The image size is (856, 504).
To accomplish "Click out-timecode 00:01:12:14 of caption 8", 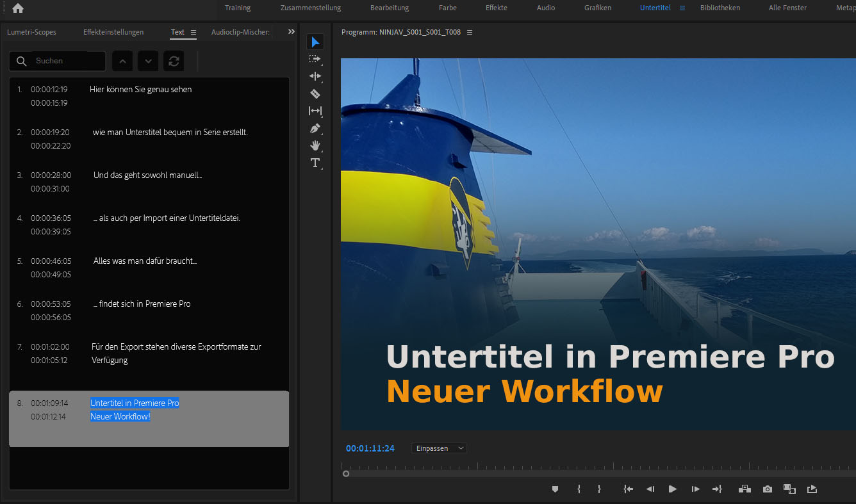I will tap(48, 417).
